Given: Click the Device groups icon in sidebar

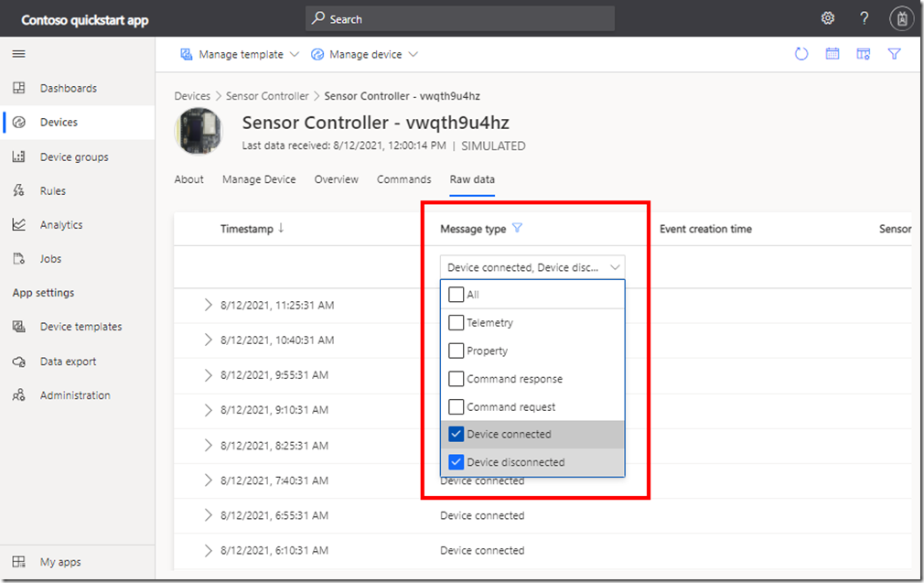Looking at the screenshot, I should 19,157.
